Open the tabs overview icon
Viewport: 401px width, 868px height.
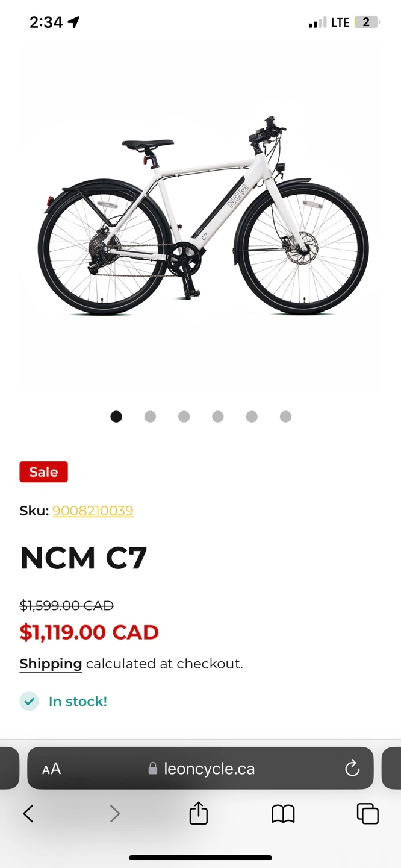coord(368,814)
